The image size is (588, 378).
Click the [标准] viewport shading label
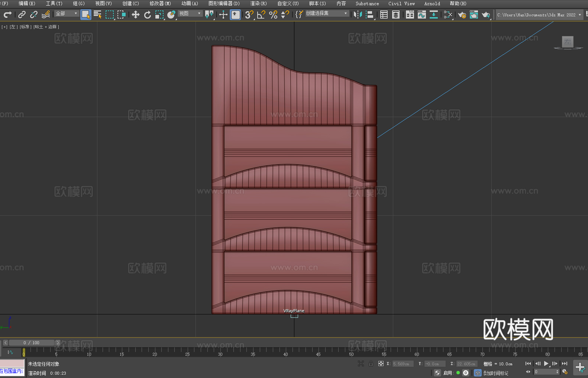point(26,27)
